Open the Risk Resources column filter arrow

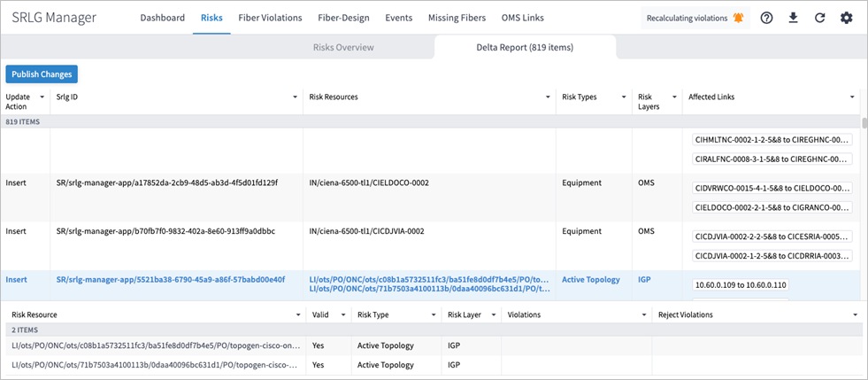tap(546, 97)
